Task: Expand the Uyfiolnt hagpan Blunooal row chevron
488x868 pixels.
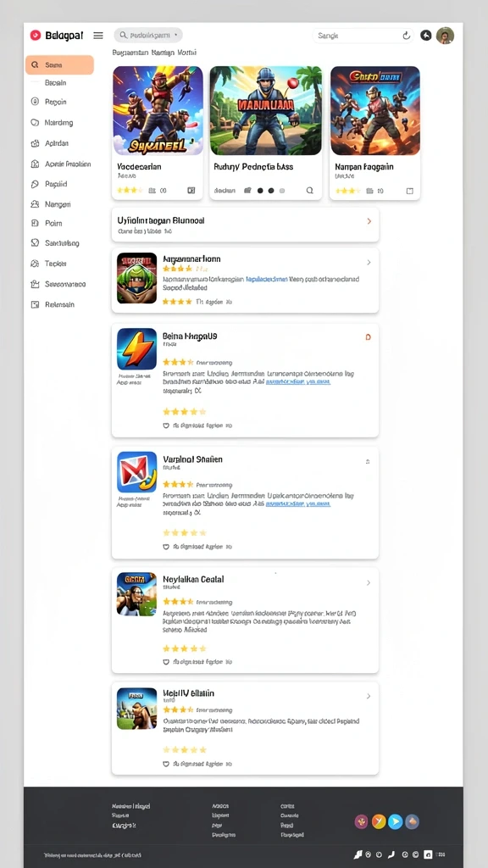Action: pos(369,221)
